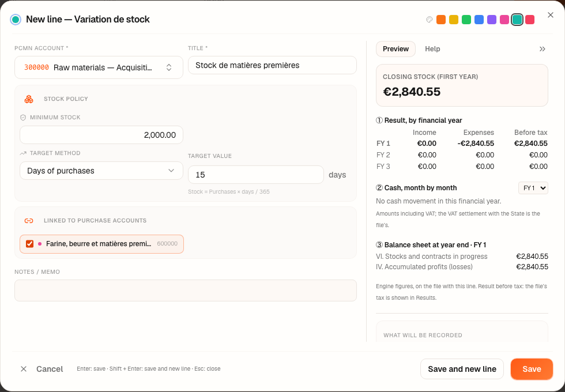Close the dialog with the X icon
Image resolution: width=565 pixels, height=392 pixels.
point(550,15)
